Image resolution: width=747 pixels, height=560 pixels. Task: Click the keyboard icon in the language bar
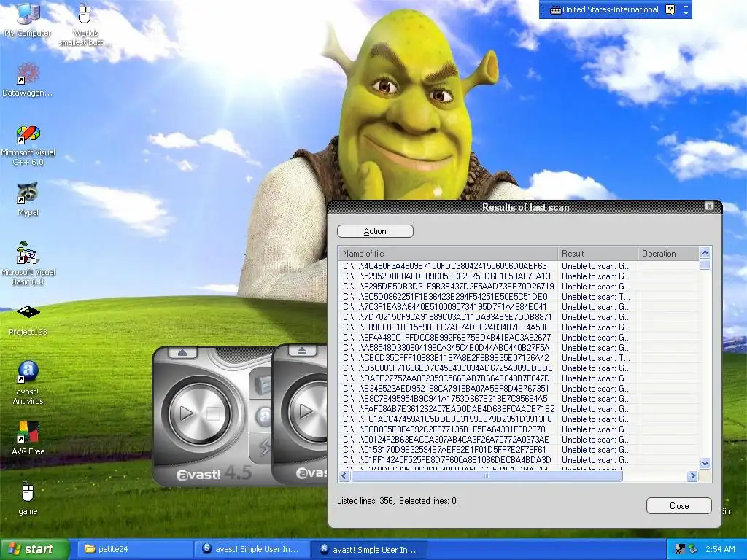pos(555,10)
